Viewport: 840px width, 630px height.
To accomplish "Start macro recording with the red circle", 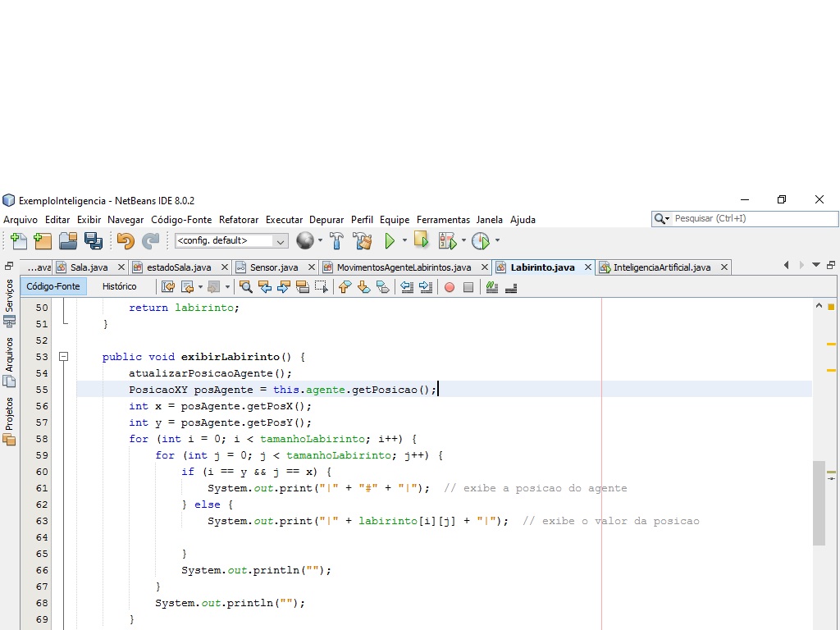I will coord(450,287).
